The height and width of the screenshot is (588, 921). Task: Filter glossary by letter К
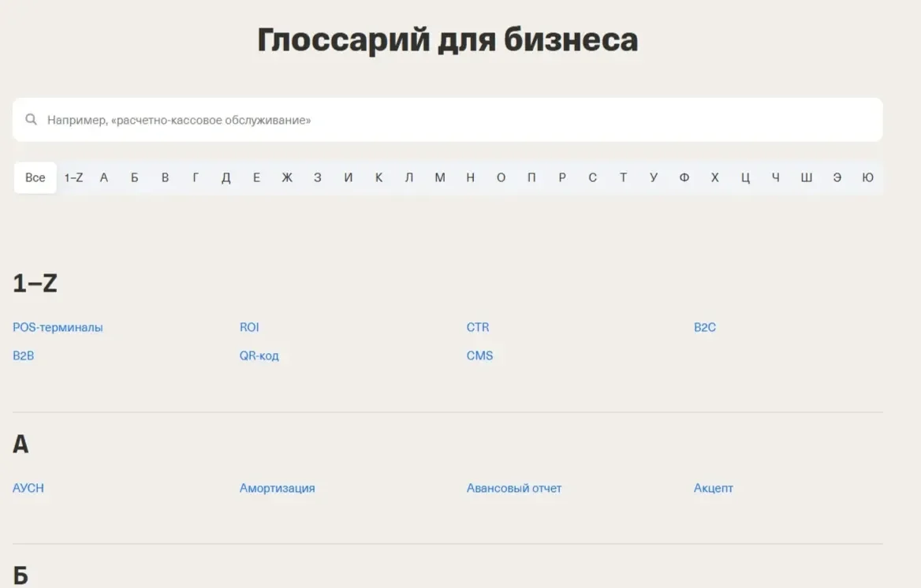[x=378, y=177]
